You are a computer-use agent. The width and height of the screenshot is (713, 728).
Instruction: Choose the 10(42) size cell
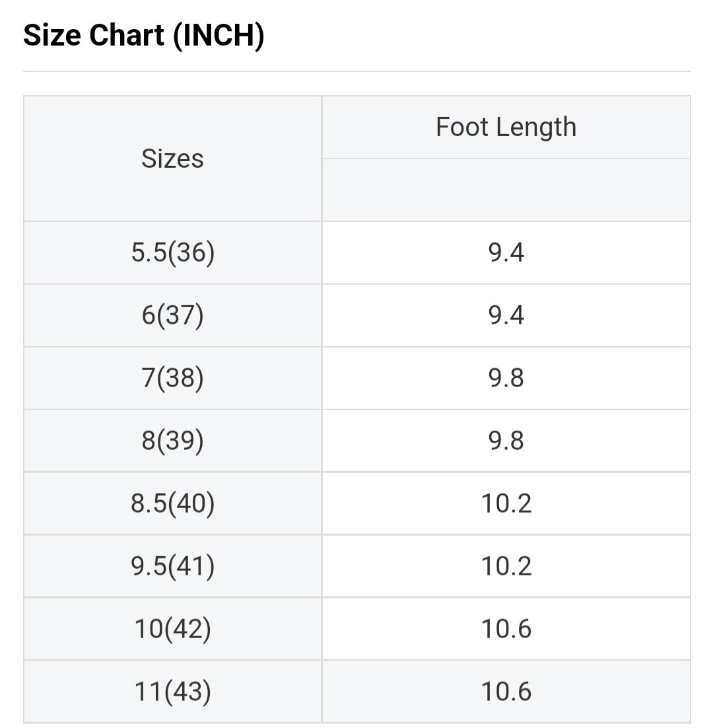pos(172,629)
